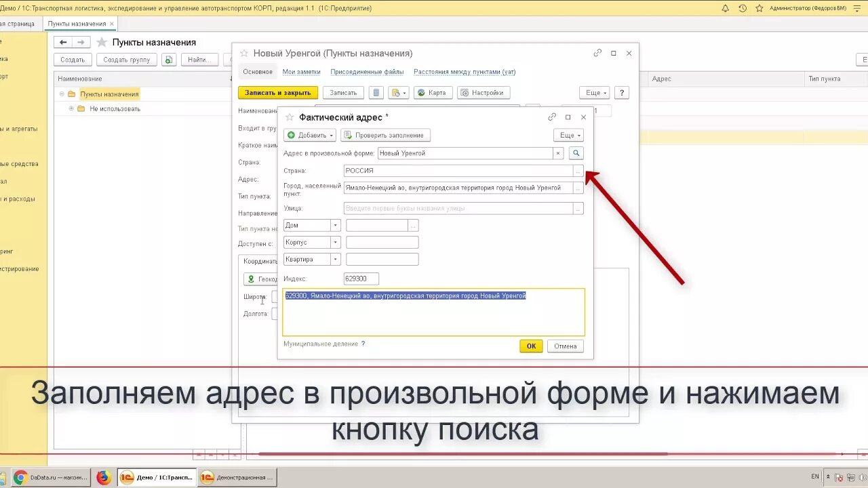Image resolution: width=868 pixels, height=488 pixels.
Task: Click the Наименование column header
Action: tap(143, 79)
